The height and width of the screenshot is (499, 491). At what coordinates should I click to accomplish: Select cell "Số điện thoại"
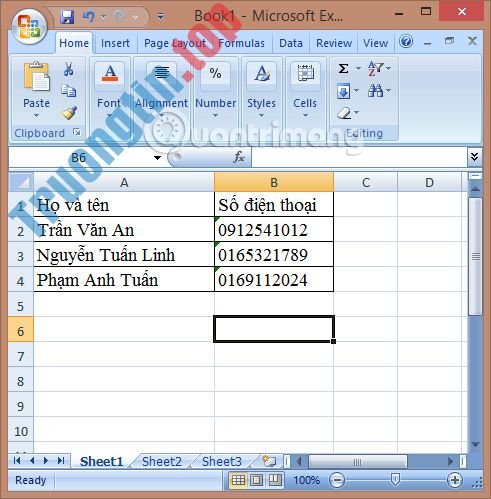pyautogui.click(x=274, y=205)
